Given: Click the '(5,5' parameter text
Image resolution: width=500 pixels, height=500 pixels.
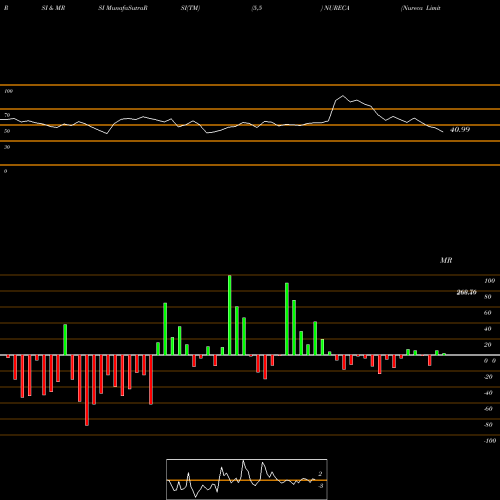Looking at the screenshot, I should [257, 8].
